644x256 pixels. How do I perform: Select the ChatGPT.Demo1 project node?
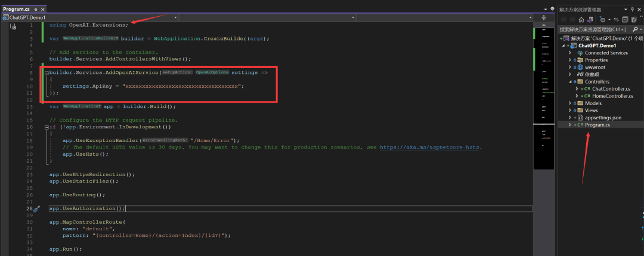click(x=597, y=45)
